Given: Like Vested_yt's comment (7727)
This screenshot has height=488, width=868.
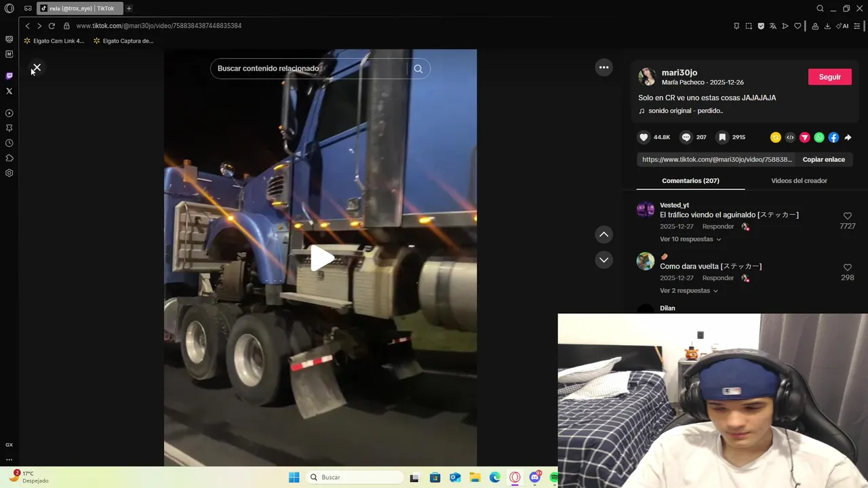Looking at the screenshot, I should 847,216.
